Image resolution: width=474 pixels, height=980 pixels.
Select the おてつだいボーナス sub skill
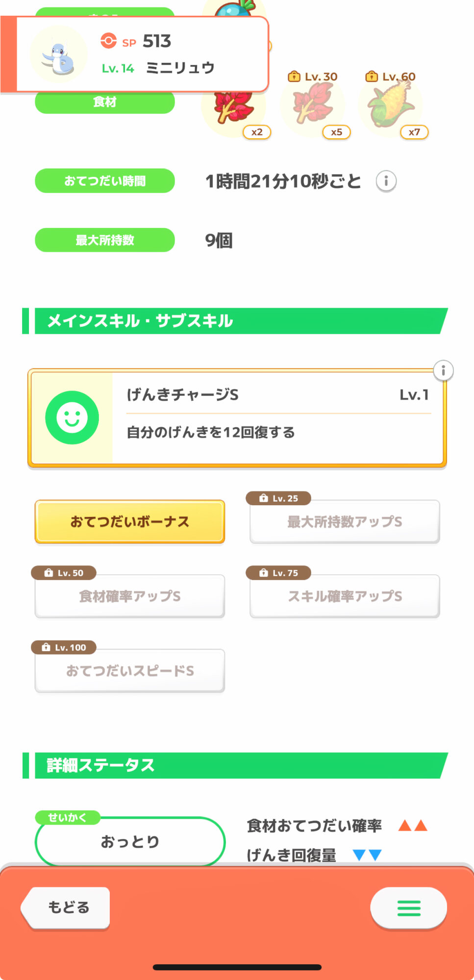[x=130, y=521]
